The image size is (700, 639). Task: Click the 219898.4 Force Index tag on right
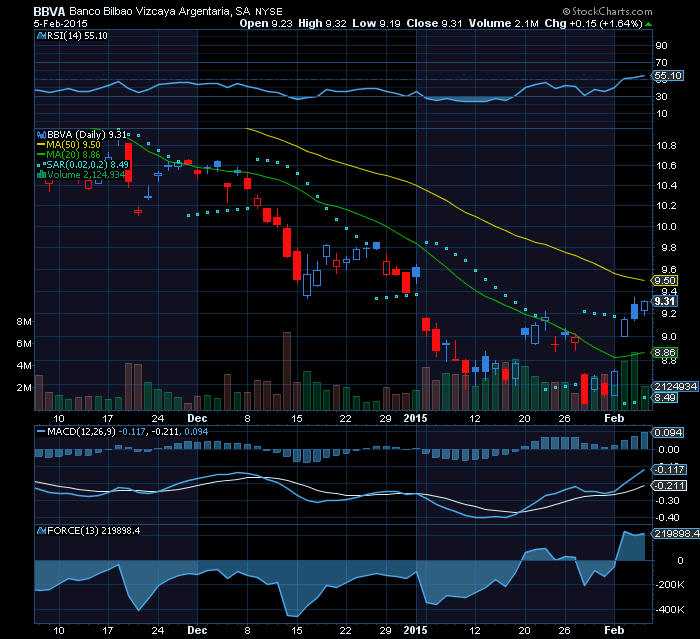[676, 534]
